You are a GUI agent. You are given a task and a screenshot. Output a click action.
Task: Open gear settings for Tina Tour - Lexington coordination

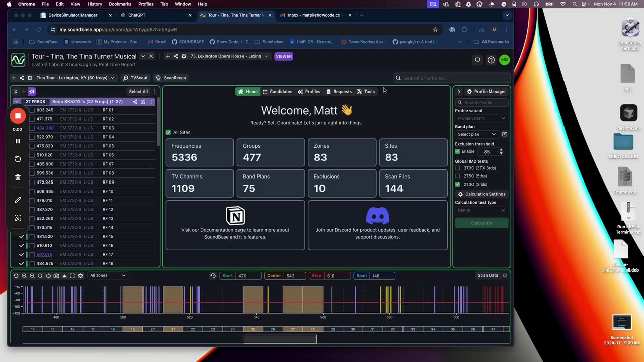pyautogui.click(x=30, y=78)
